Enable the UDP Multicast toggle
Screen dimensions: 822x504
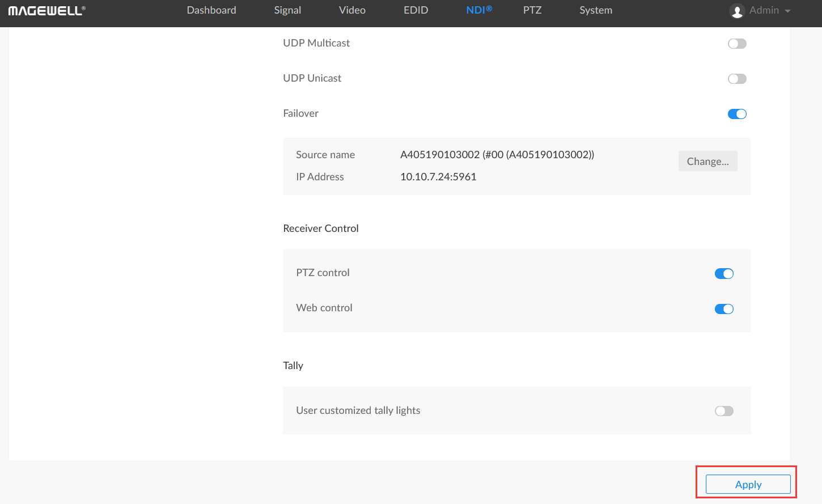click(737, 44)
